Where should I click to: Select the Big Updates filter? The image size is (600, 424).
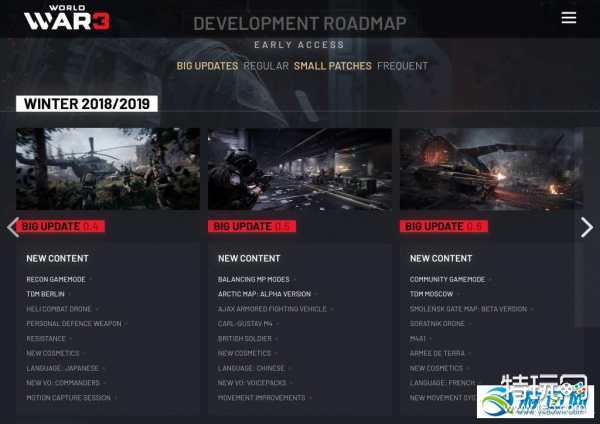point(207,66)
